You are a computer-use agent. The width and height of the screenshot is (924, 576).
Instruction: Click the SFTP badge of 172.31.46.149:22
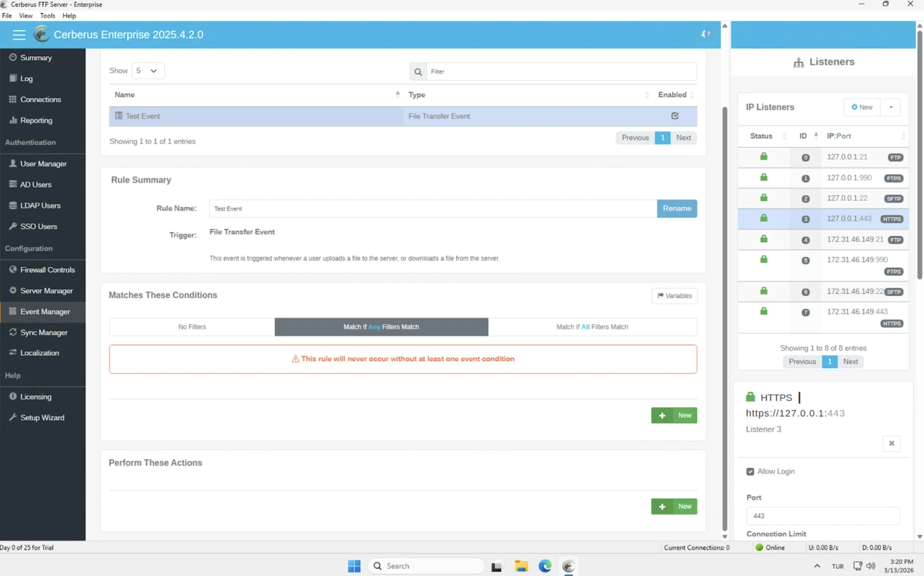(894, 292)
